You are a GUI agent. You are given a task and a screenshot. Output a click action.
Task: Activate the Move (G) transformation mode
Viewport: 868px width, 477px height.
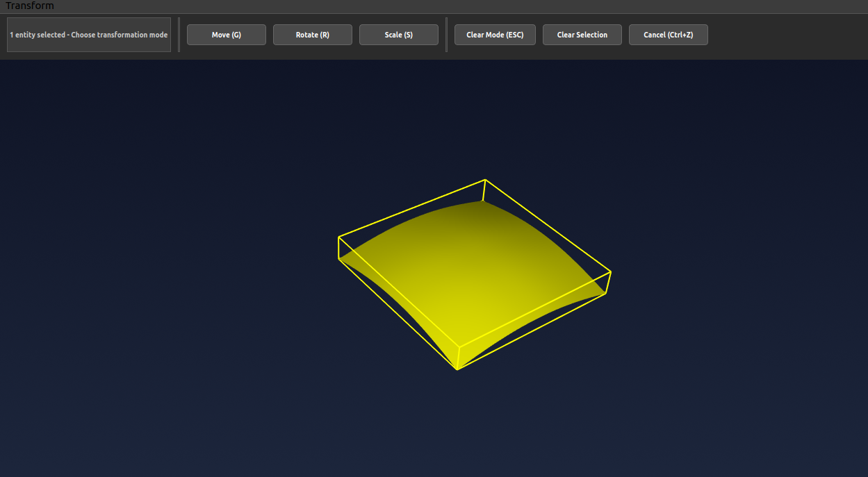click(x=226, y=34)
